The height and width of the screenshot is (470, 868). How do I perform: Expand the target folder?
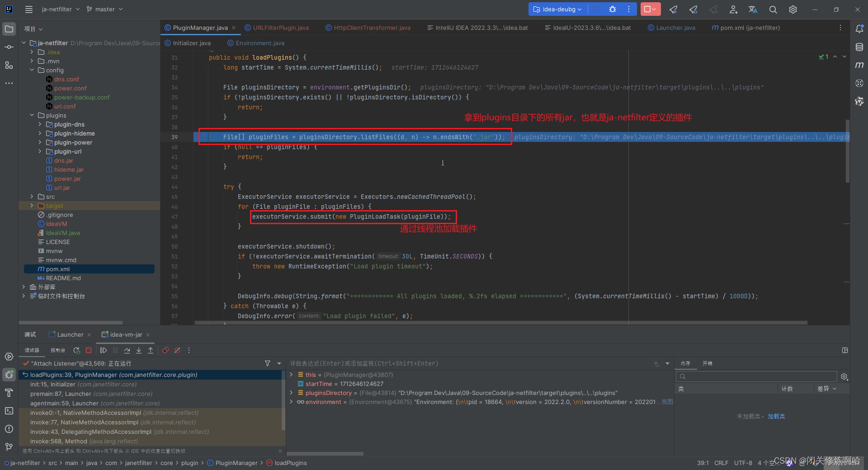[x=32, y=206]
